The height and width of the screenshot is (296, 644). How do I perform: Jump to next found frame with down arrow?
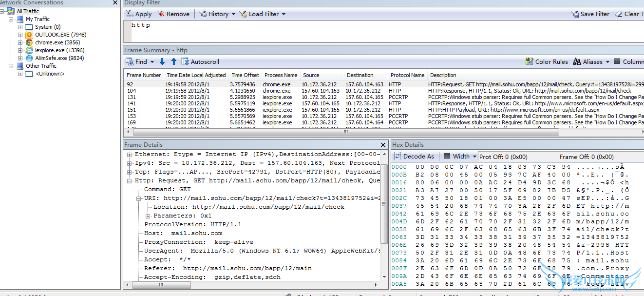click(162, 62)
